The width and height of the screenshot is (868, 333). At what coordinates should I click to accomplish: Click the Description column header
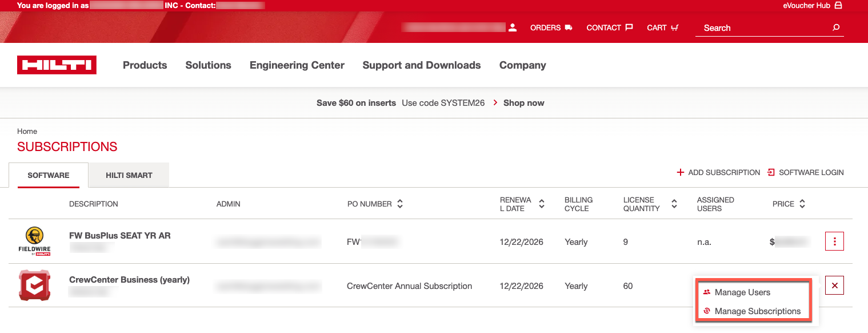coord(94,204)
